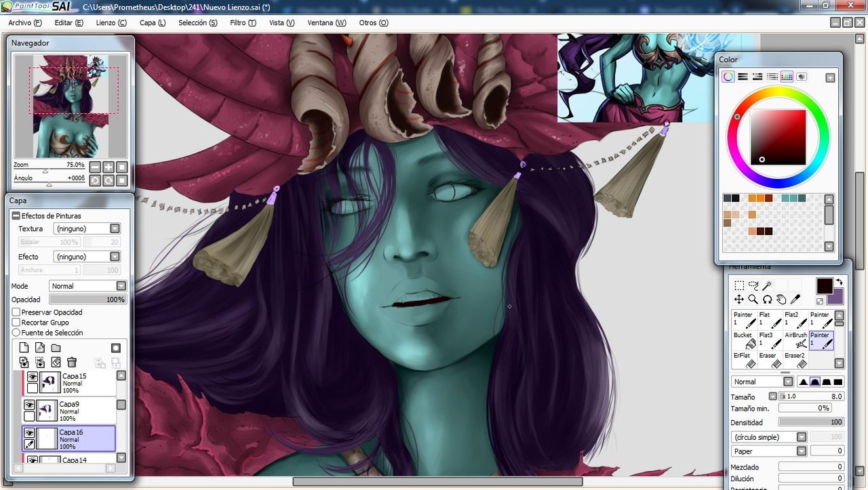This screenshot has width=868, height=490.
Task: Open the Paper texture dropdown
Action: coord(769,451)
